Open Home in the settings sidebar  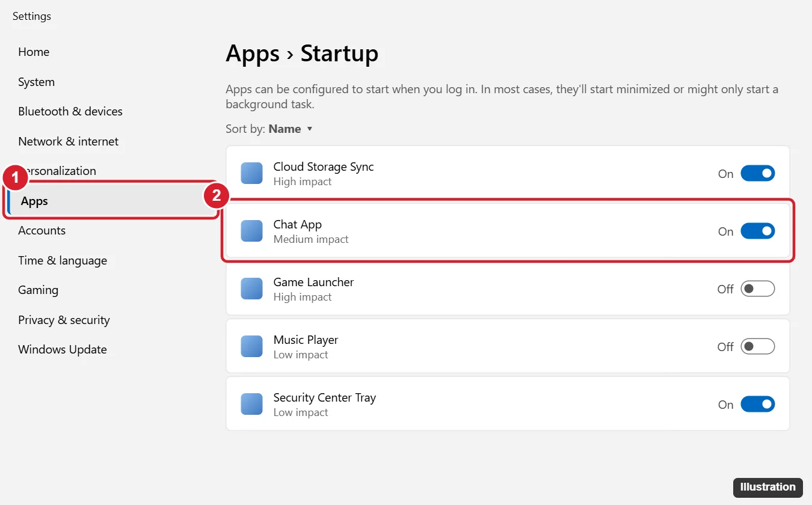click(x=34, y=52)
